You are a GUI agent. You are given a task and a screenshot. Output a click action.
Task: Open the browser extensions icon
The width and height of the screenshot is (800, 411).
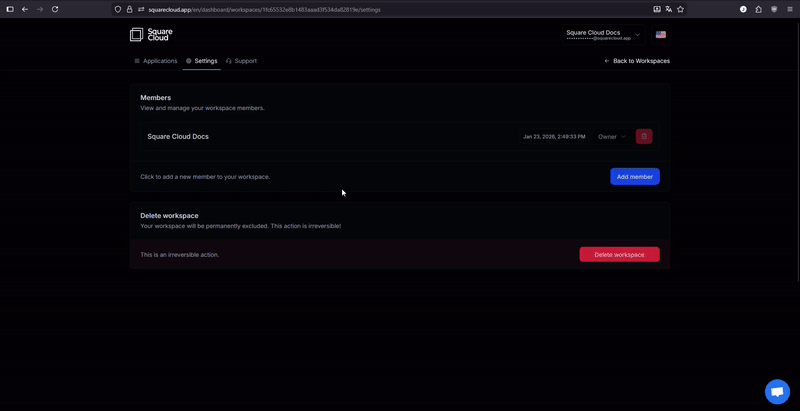[758, 9]
